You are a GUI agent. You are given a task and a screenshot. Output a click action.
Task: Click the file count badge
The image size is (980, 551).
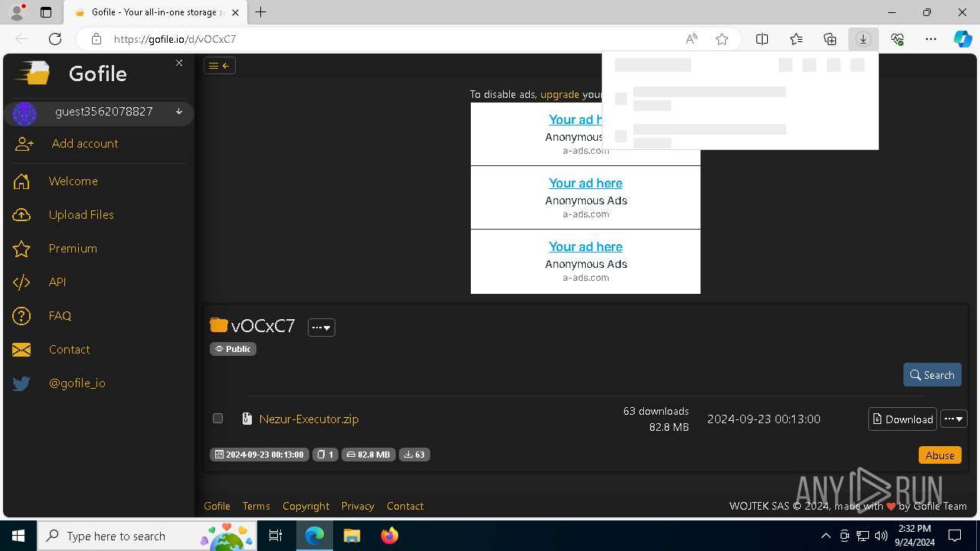pos(325,455)
